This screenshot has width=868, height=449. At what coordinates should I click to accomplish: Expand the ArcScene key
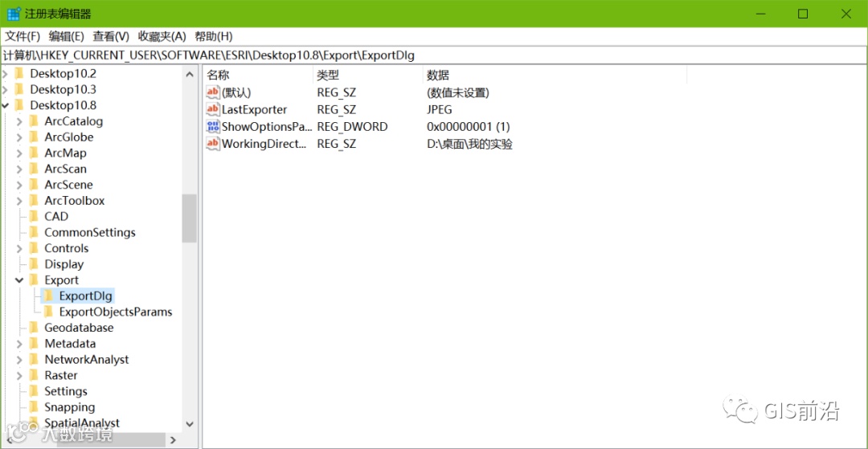pyautogui.click(x=19, y=186)
